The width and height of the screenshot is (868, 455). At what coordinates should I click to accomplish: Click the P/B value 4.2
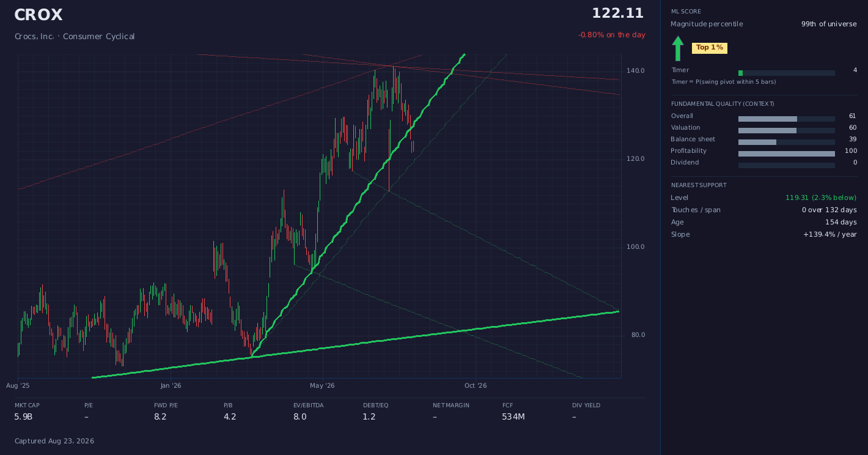pos(230,417)
